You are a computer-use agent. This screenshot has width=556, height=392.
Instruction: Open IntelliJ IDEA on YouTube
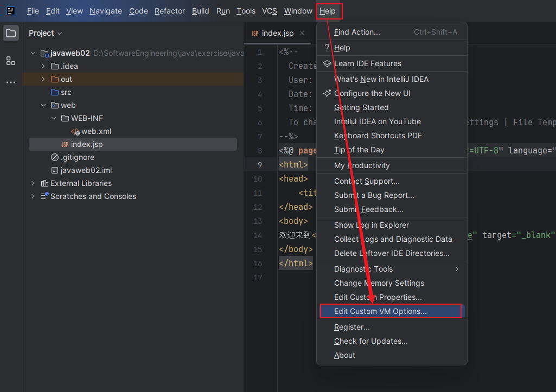click(392, 121)
